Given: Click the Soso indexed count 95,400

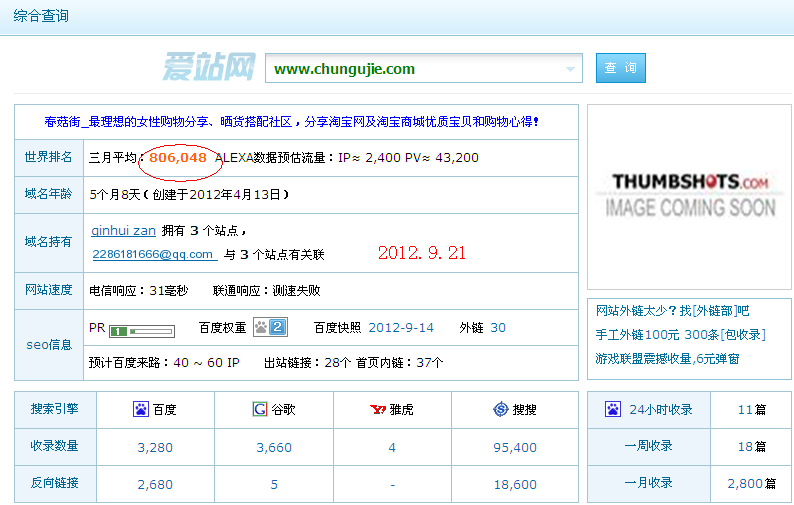Looking at the screenshot, I should pos(515,447).
